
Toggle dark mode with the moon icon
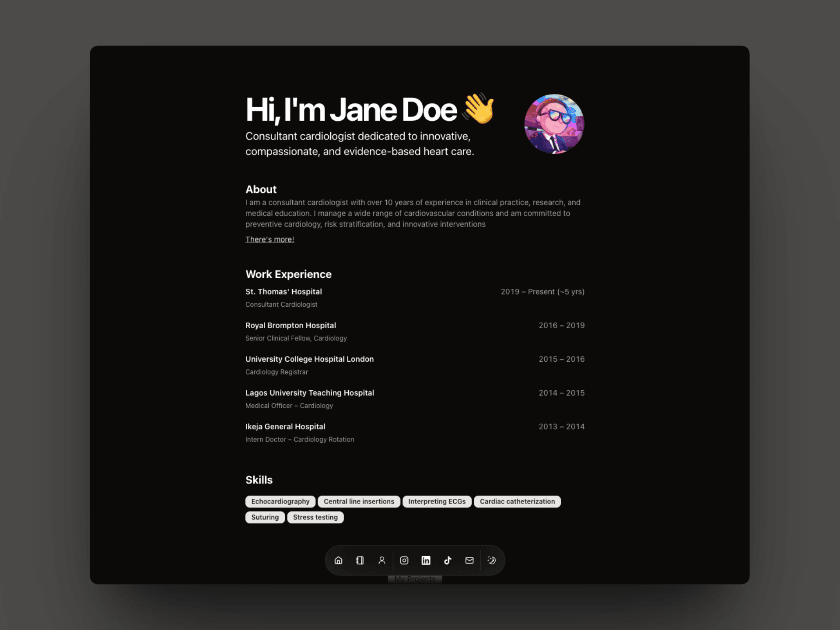tap(492, 560)
